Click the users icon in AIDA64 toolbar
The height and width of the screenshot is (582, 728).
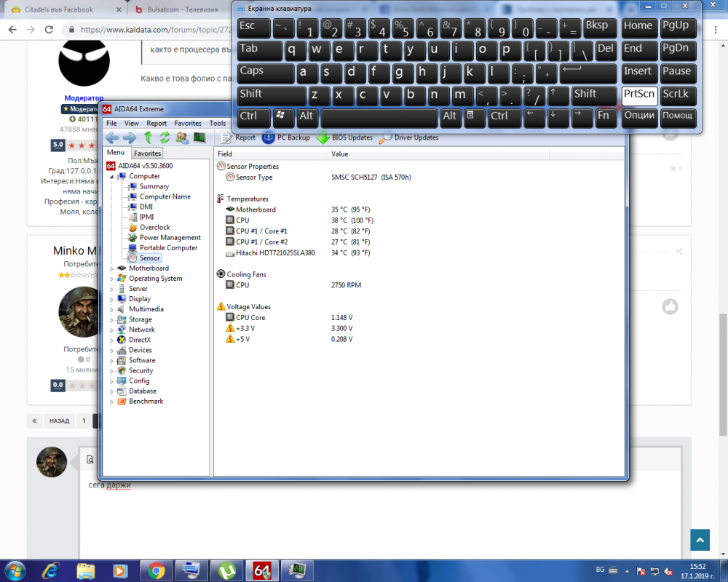tap(182, 137)
